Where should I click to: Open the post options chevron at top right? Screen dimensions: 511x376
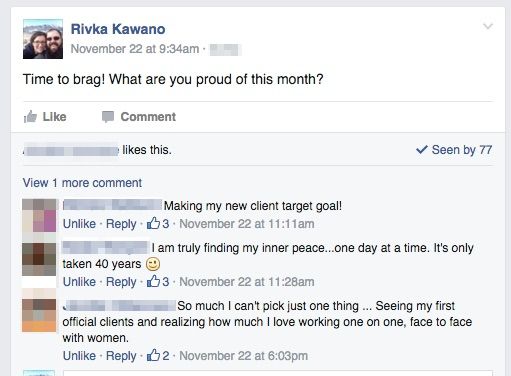488,26
